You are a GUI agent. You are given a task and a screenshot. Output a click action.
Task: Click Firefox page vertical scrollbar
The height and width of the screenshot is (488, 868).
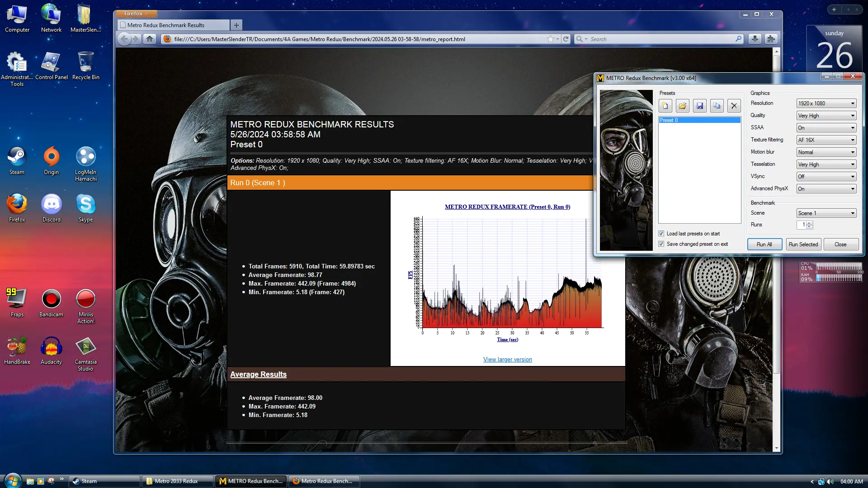(776, 249)
